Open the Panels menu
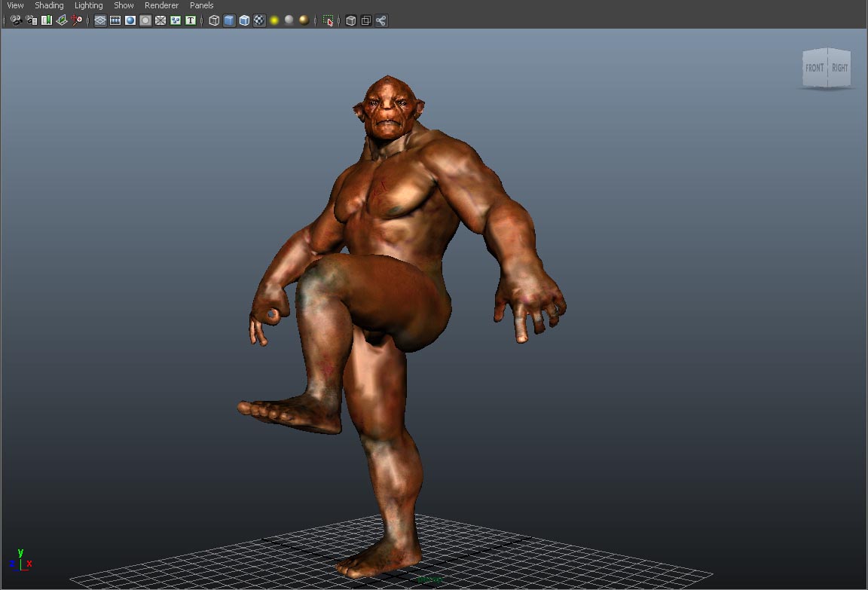868x590 pixels. pyautogui.click(x=201, y=5)
